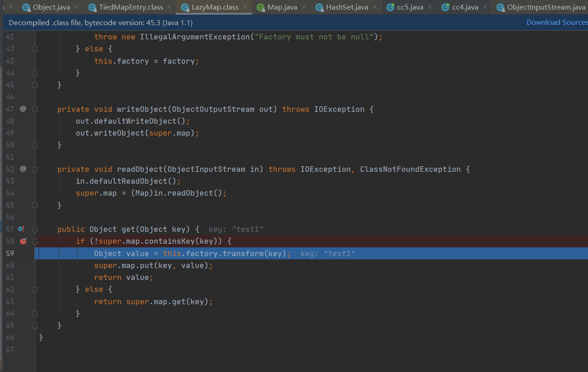Fold the else block at line 62
Screen dimensions: 588x372
tap(35, 289)
